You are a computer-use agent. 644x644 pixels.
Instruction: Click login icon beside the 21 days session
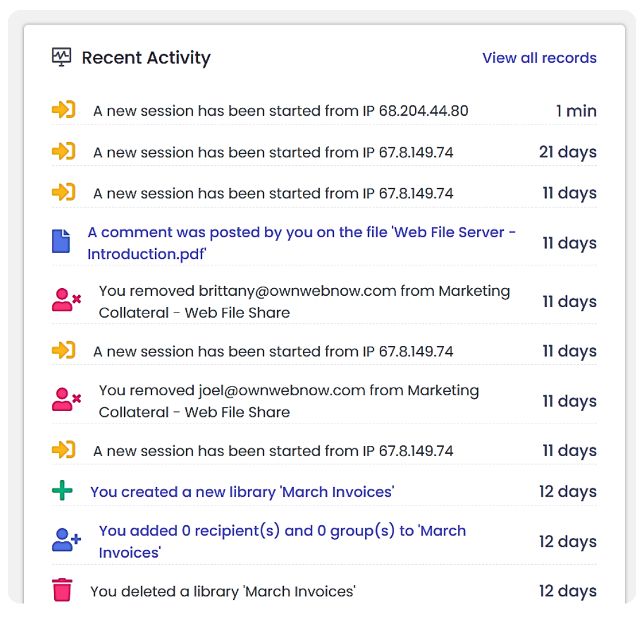point(63,151)
